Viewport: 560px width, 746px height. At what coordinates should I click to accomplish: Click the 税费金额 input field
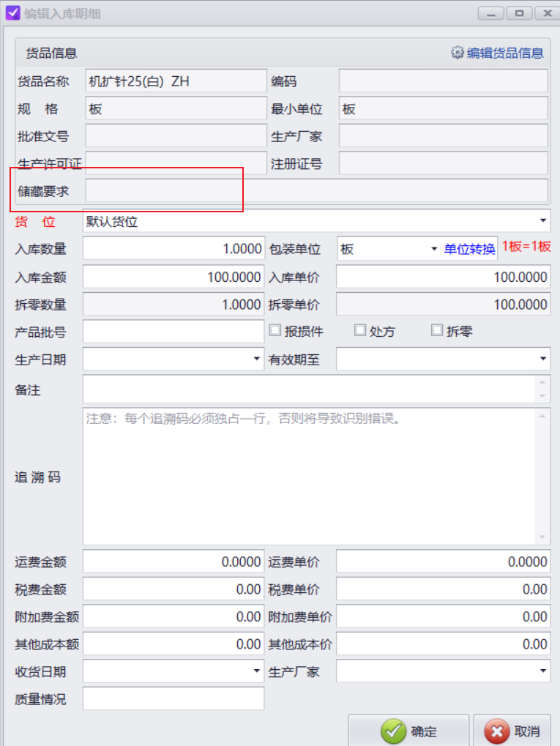(173, 589)
